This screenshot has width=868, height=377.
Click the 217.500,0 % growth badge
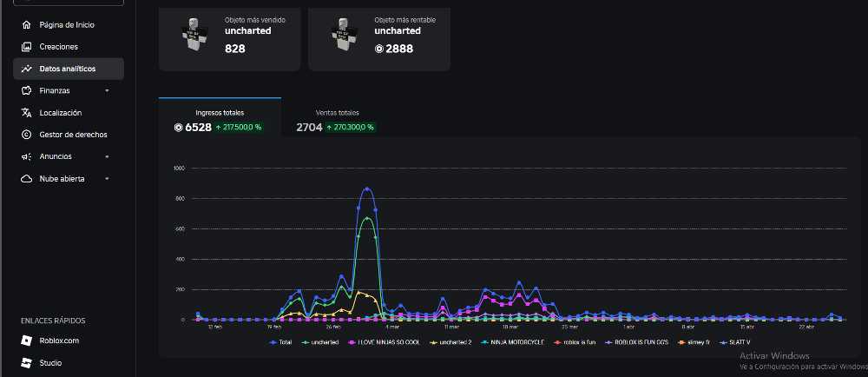(239, 128)
